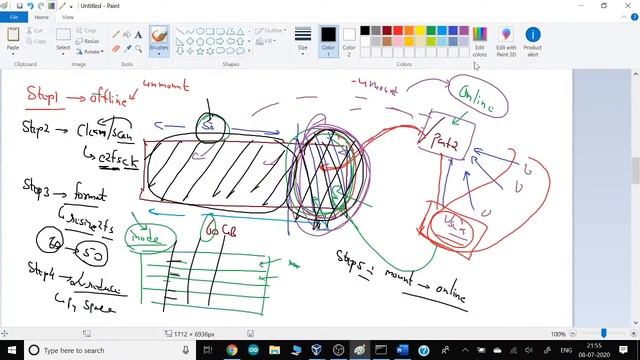
Task: Click the zoom slider handle
Action: click(x=604, y=333)
